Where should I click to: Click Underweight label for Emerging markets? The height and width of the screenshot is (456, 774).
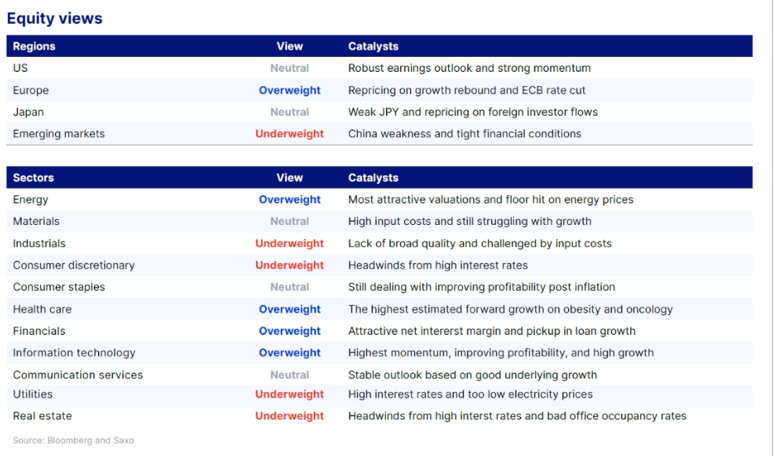click(x=289, y=134)
